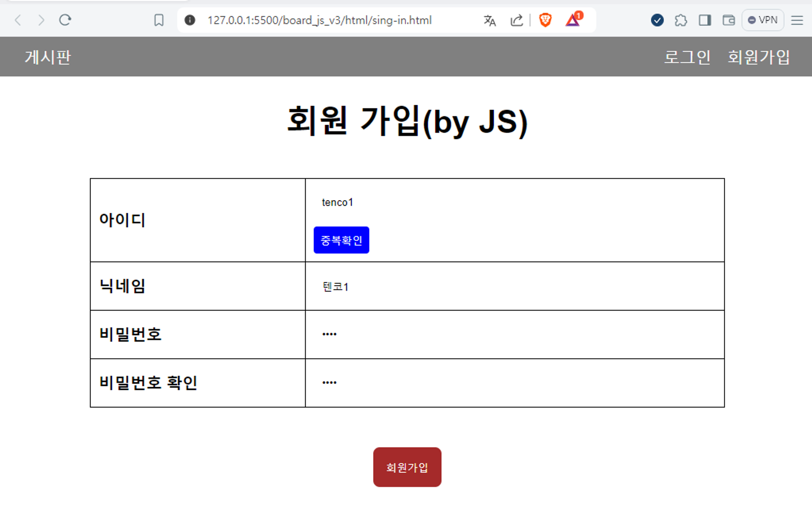This screenshot has height=513, width=812.
Task: Open the browser hamburger menu
Action: pos(797,20)
